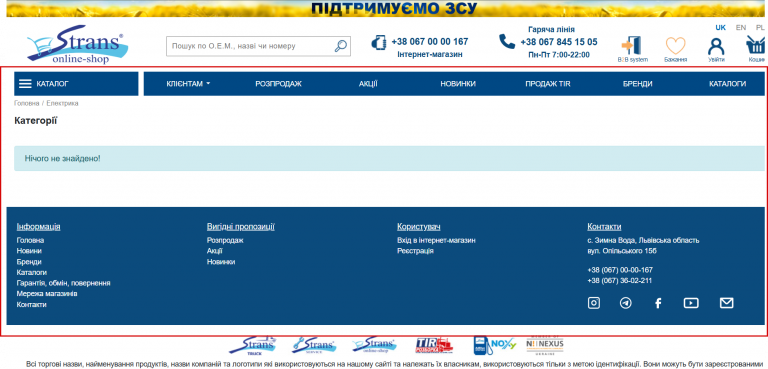The image size is (768, 369).
Task: Open Гарантія, обмін, повернення footer link
Action: point(63,283)
